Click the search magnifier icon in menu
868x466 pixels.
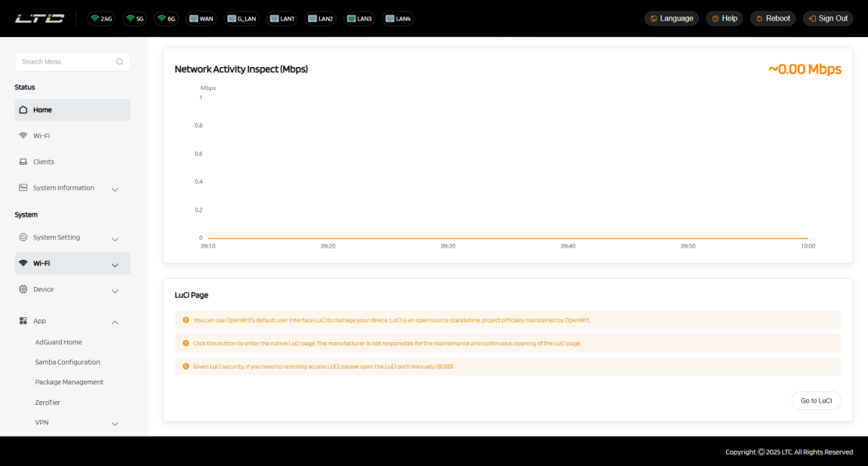point(119,62)
